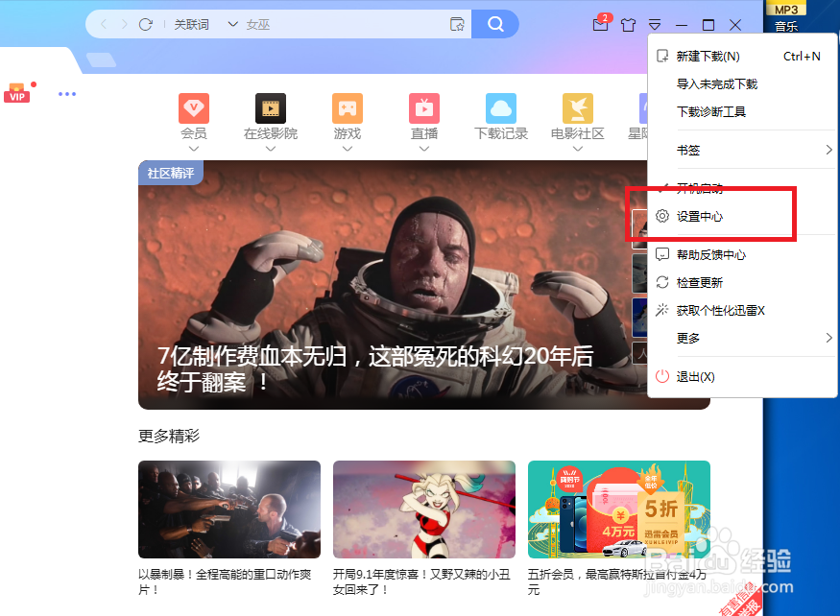Click the search box showing 女巫
Image resolution: width=840 pixels, height=616 pixels.
pos(343,24)
